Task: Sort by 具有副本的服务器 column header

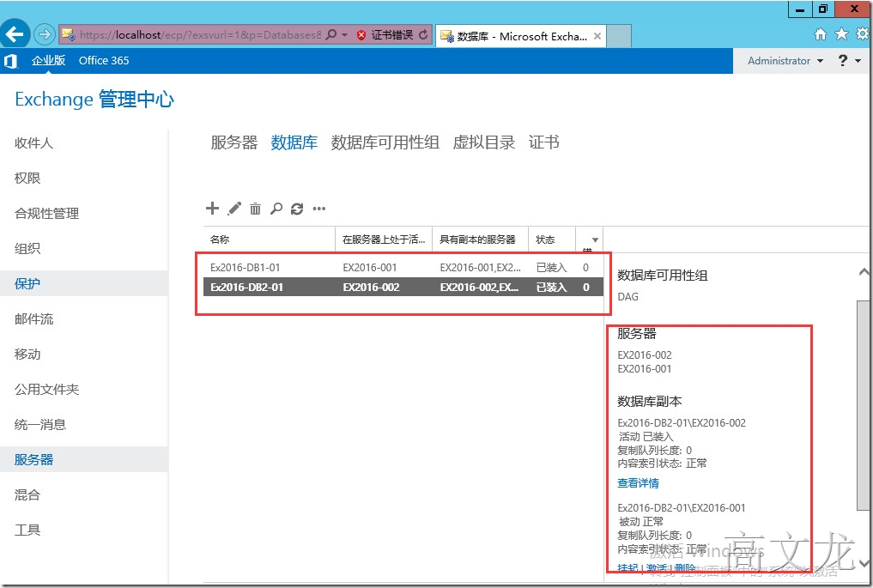Action: pyautogui.click(x=480, y=239)
